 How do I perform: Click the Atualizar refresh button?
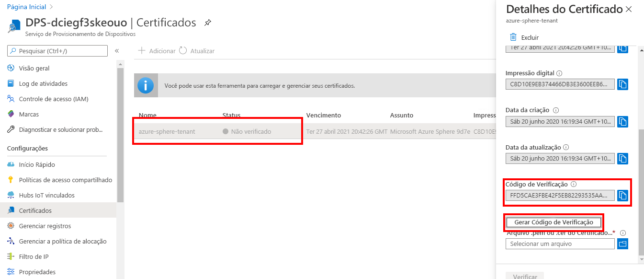(x=197, y=51)
